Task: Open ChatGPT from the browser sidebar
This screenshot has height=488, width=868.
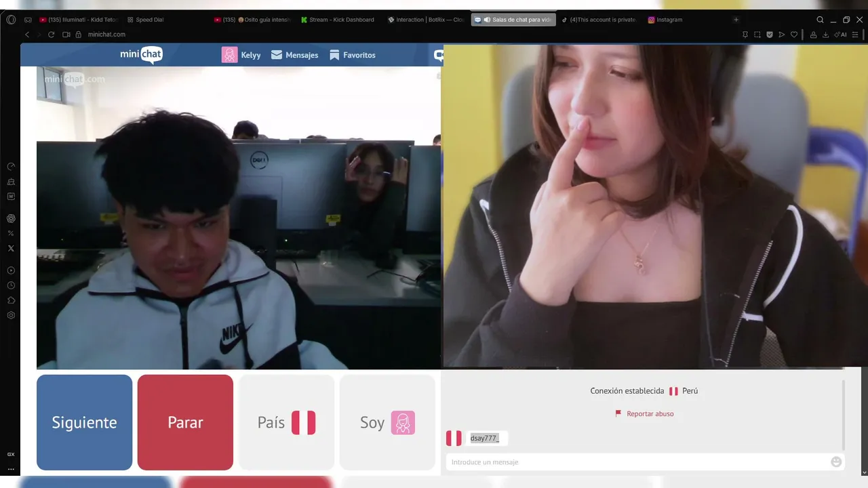Action: 11,218
